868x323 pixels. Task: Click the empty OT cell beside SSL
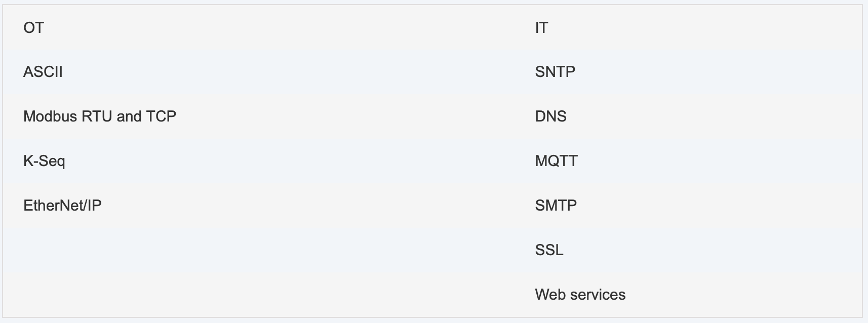259,250
